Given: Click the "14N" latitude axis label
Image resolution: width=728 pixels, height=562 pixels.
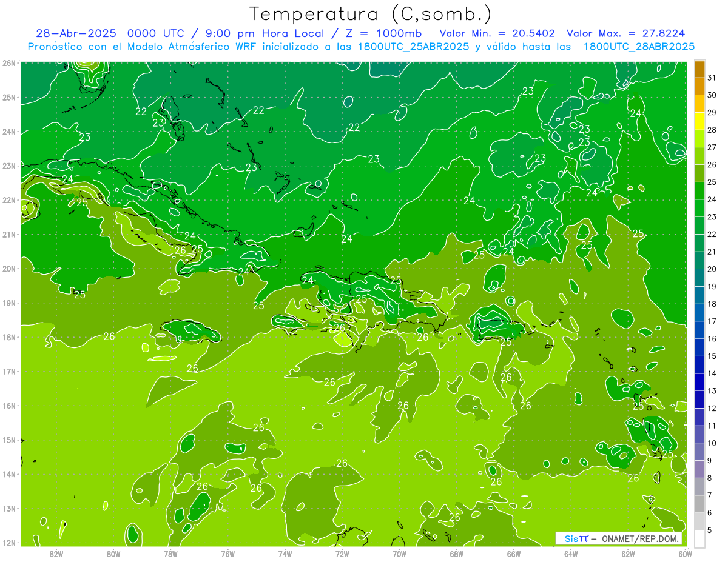Looking at the screenshot, I should click(x=9, y=474).
